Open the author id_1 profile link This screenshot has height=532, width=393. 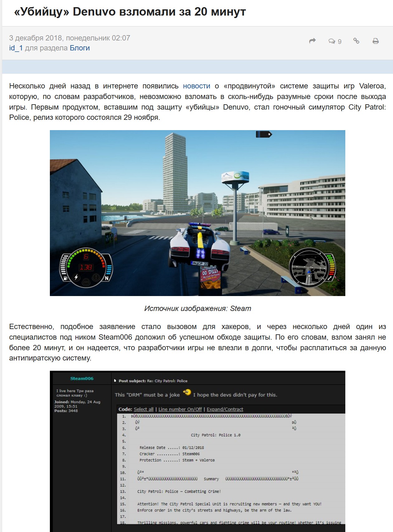point(16,48)
